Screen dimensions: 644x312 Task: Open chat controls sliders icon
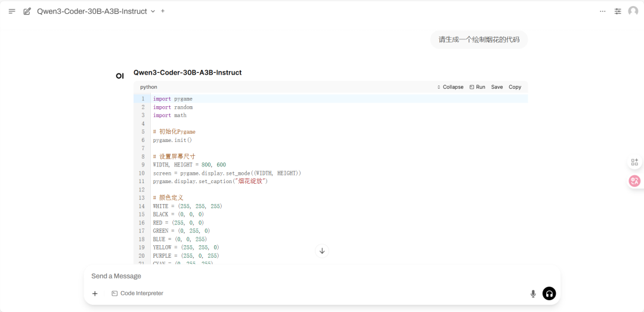click(x=618, y=11)
